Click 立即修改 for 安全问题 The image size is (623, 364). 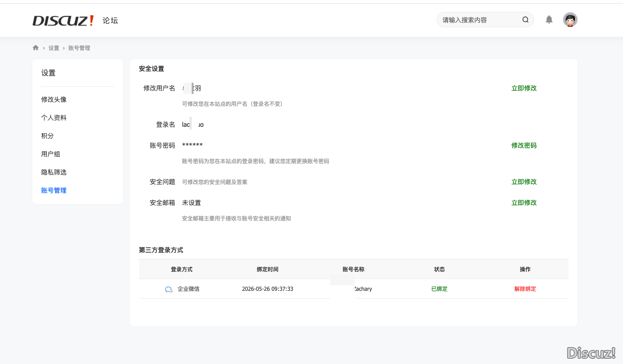524,182
